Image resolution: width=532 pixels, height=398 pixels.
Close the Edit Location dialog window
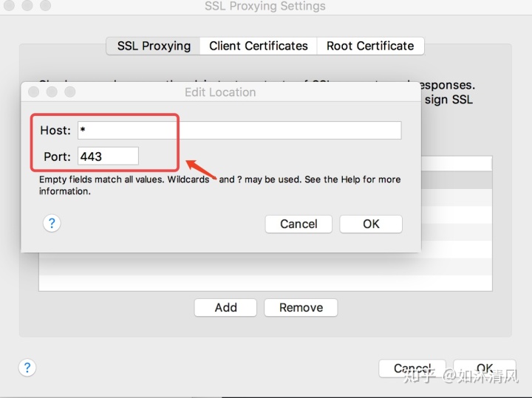[x=33, y=92]
